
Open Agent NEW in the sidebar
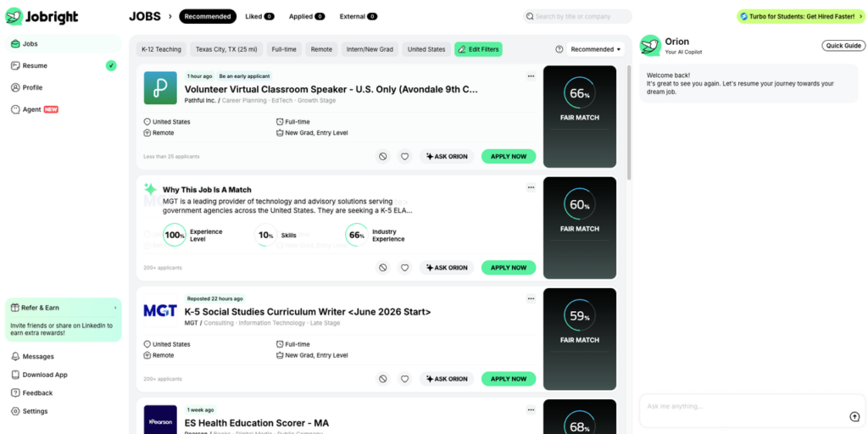pyautogui.click(x=63, y=109)
